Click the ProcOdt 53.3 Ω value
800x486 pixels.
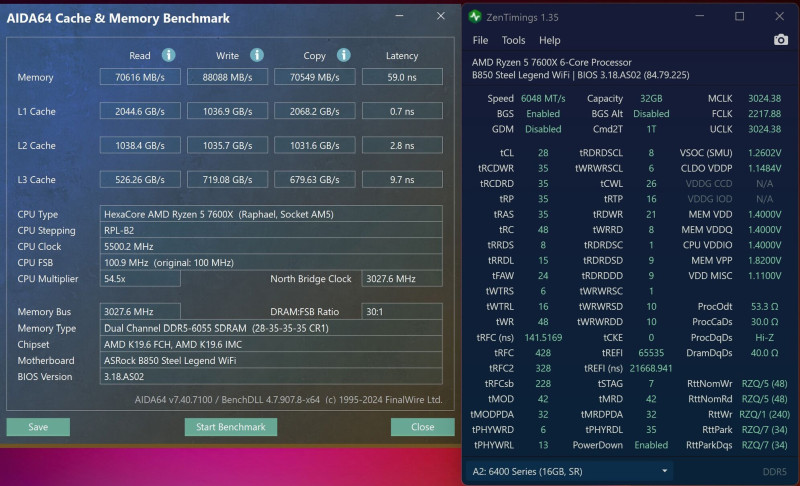[764, 306]
